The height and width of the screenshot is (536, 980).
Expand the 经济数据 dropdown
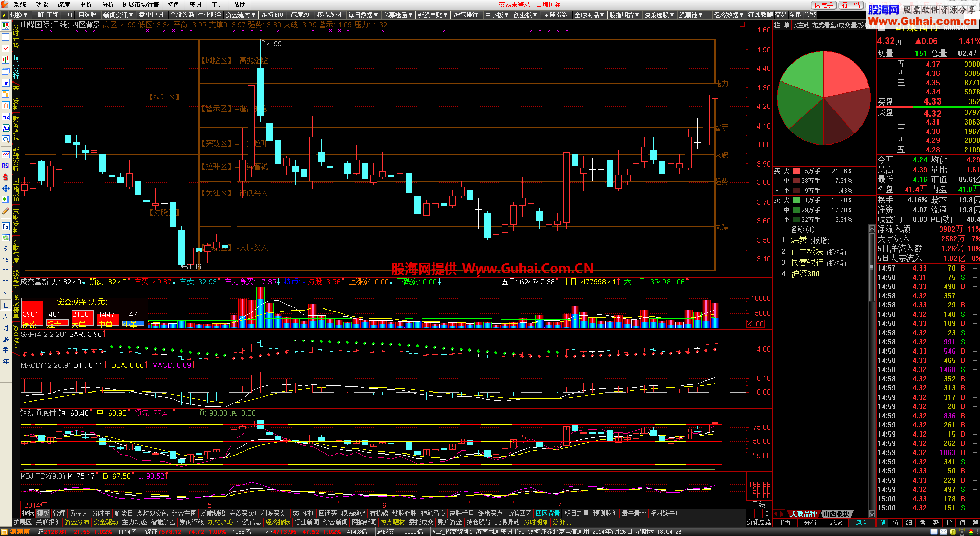[x=729, y=15]
